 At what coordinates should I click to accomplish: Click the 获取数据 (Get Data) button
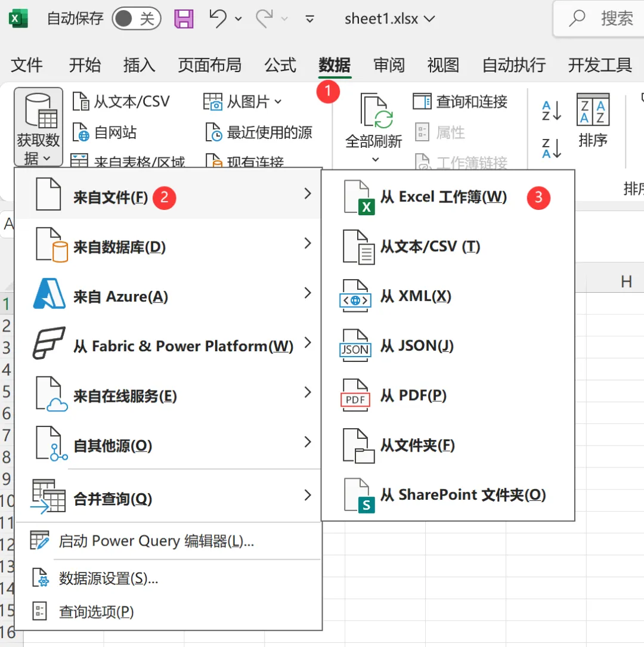tap(38, 126)
